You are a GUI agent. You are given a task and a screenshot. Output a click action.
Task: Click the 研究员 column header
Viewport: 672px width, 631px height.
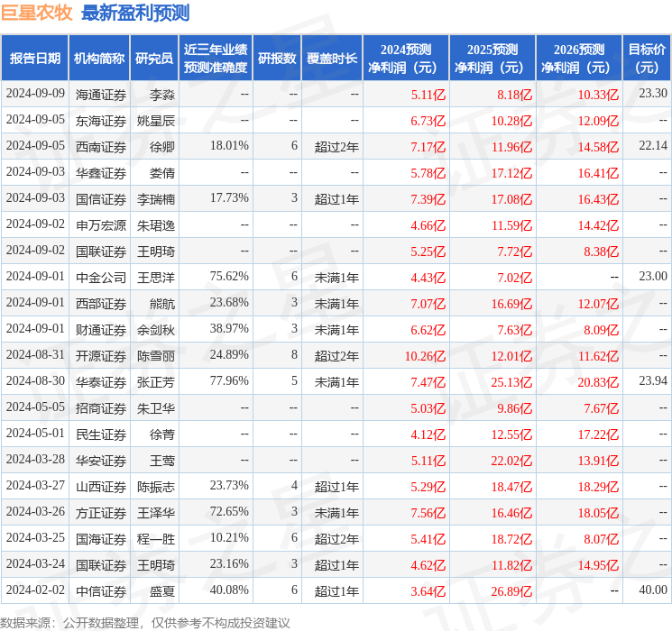click(154, 59)
